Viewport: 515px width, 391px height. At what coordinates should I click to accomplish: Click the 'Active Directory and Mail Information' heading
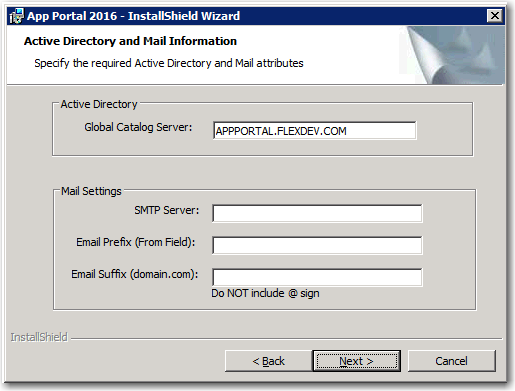(130, 41)
